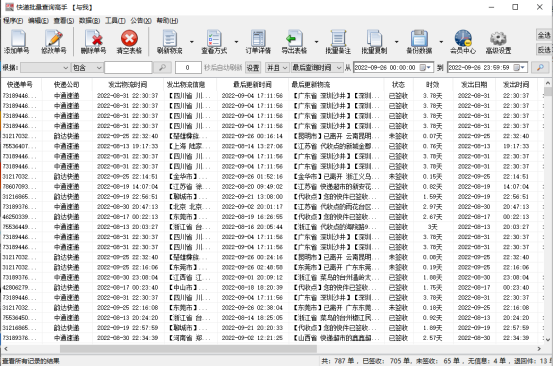Image resolution: width=554 pixels, height=366 pixels.
Task: Sort by 时效 column header
Action: [x=432, y=84]
